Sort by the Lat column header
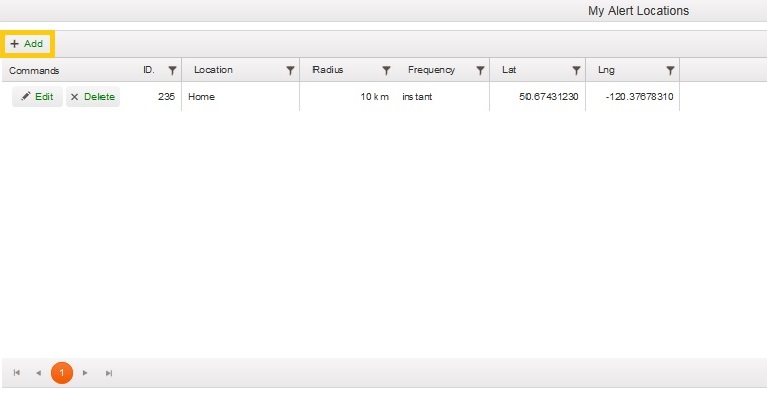Screen dimensions: 767x395 pos(509,70)
